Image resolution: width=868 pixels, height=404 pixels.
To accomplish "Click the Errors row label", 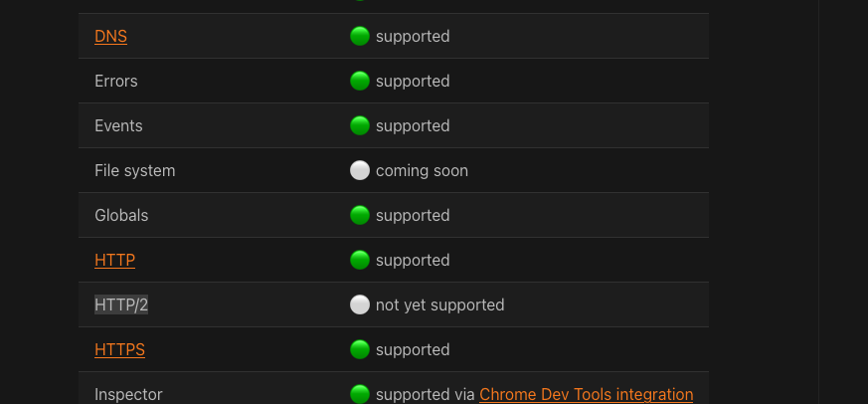I will pos(116,82).
